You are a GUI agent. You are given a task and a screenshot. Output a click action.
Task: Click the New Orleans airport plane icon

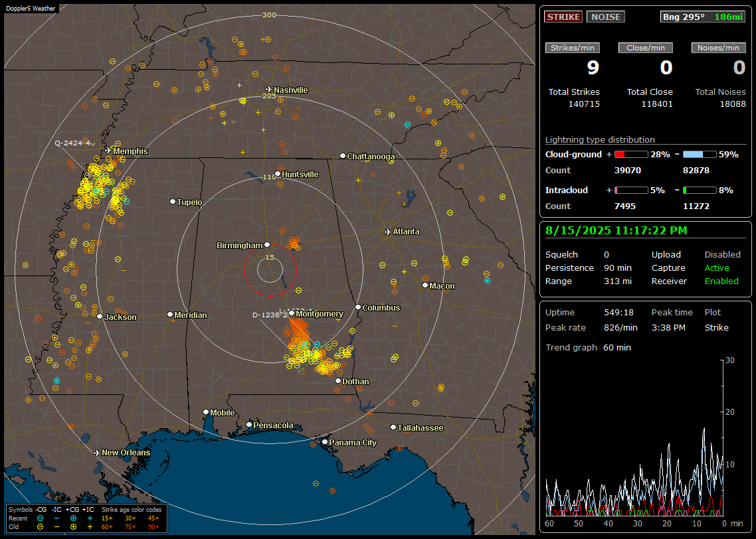click(x=97, y=453)
